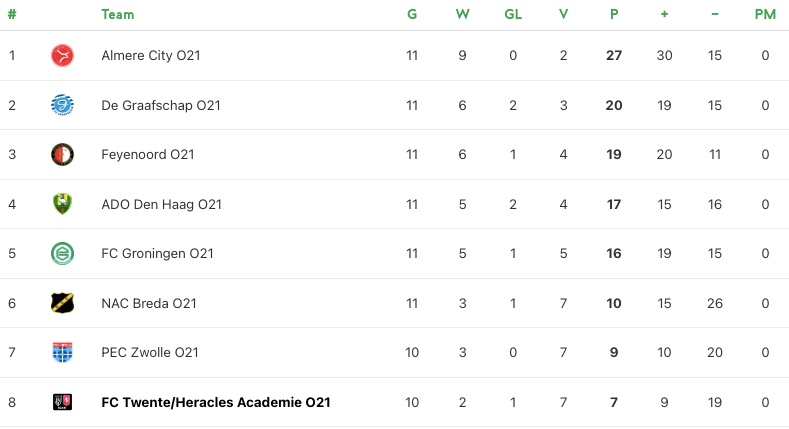Click the PM column header
Screen dimensions: 789x429
pyautogui.click(x=765, y=15)
